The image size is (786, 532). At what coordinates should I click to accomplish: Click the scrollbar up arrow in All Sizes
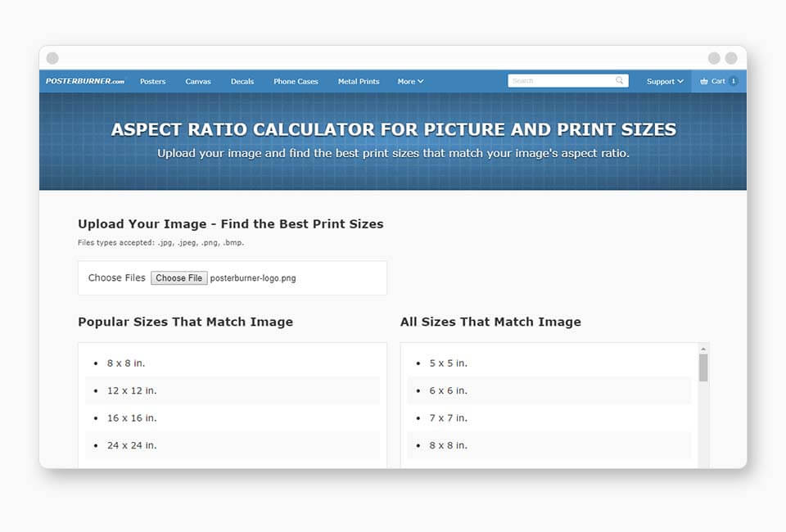[x=703, y=348]
